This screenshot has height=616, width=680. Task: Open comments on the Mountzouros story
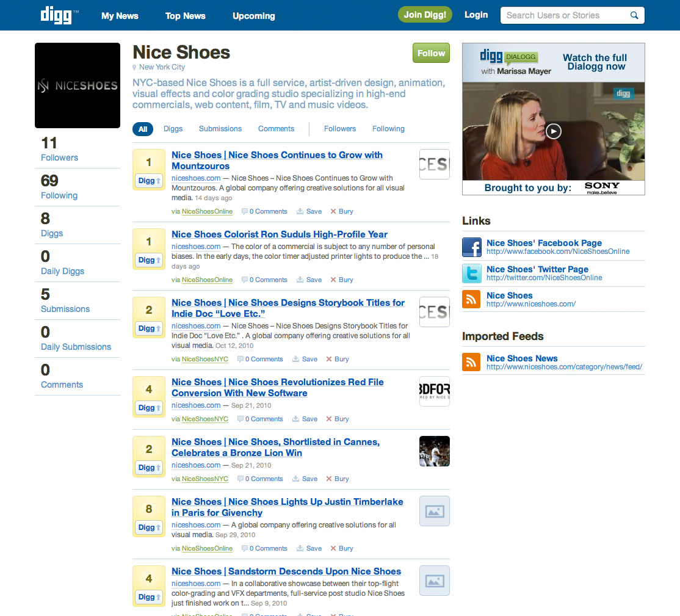pos(264,211)
